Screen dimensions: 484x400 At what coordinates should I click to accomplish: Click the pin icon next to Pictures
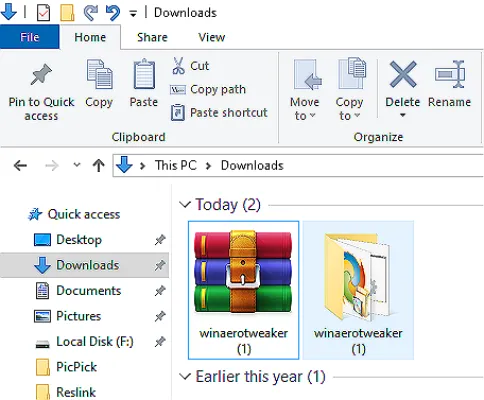(160, 316)
